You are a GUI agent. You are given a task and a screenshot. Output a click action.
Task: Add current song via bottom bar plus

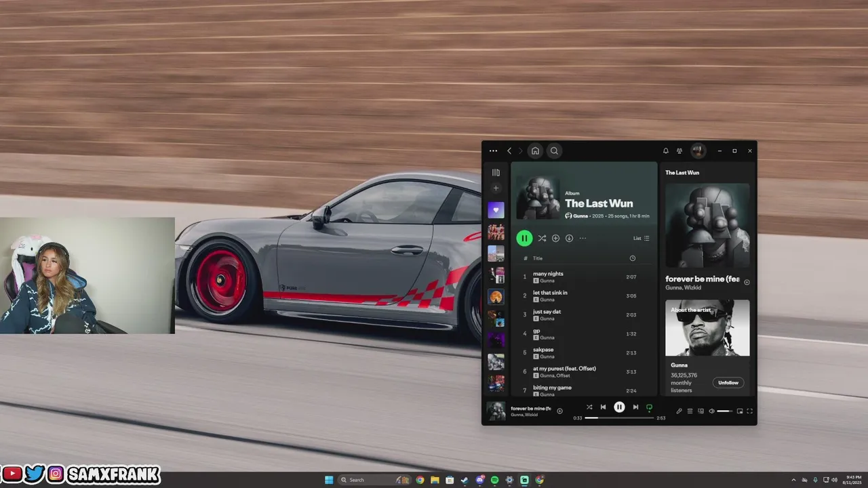click(x=559, y=411)
